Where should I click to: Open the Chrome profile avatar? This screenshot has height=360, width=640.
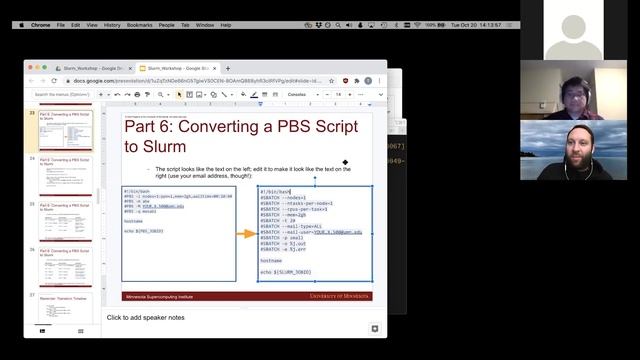pos(368,81)
